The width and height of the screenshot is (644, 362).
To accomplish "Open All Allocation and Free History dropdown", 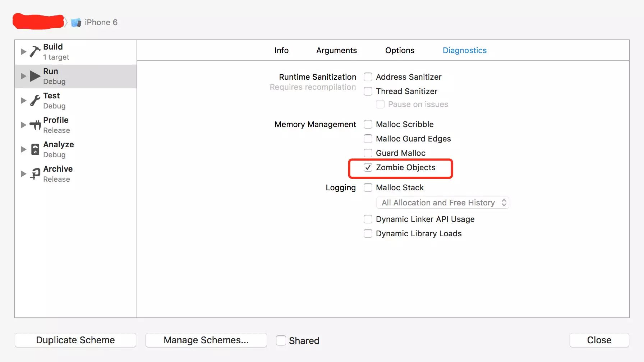I will [x=442, y=203].
